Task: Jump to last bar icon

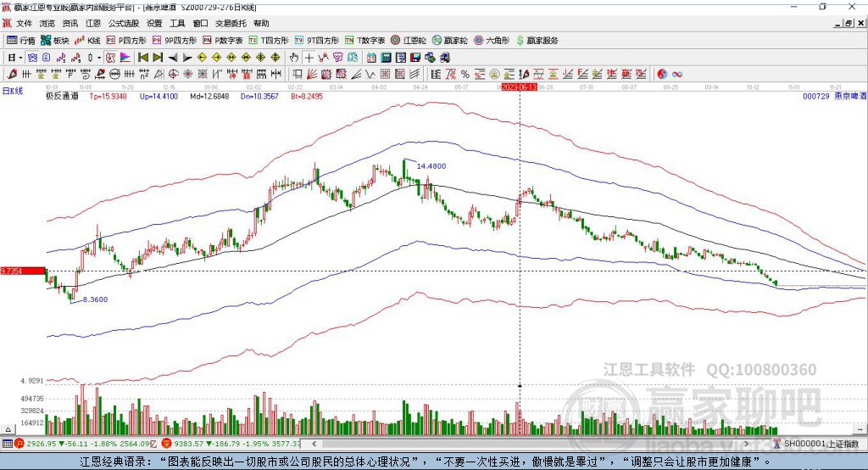Action: (158, 58)
